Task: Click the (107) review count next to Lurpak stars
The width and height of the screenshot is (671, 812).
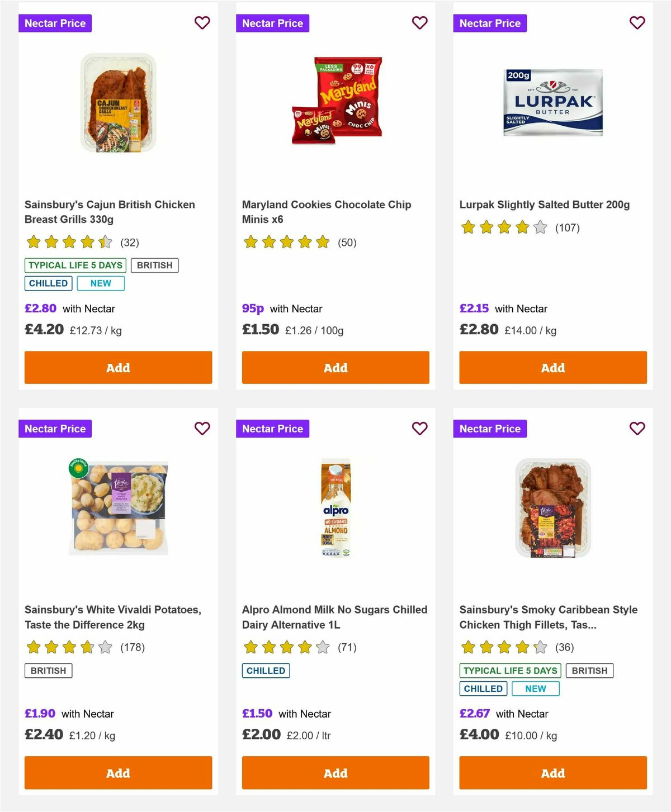Action: [567, 228]
